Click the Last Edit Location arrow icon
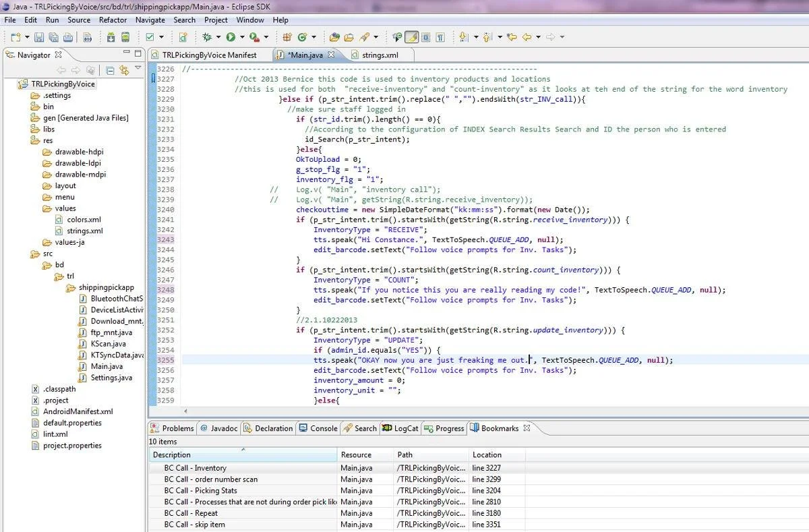 pyautogui.click(x=511, y=38)
